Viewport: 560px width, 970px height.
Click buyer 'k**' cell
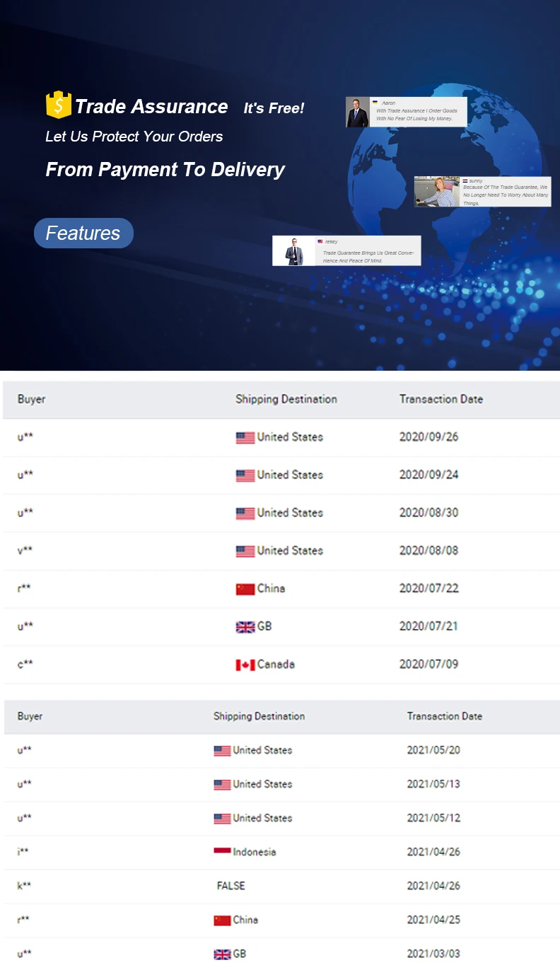25,886
